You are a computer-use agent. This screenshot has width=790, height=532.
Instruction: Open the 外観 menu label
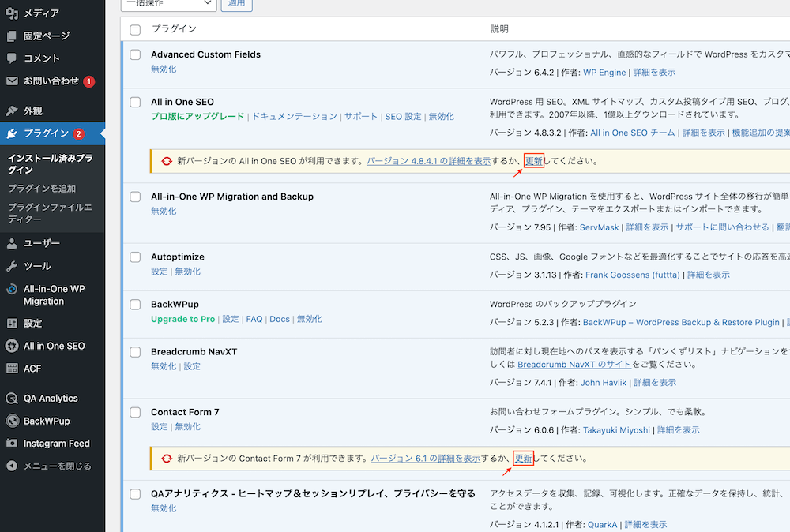pos(32,111)
